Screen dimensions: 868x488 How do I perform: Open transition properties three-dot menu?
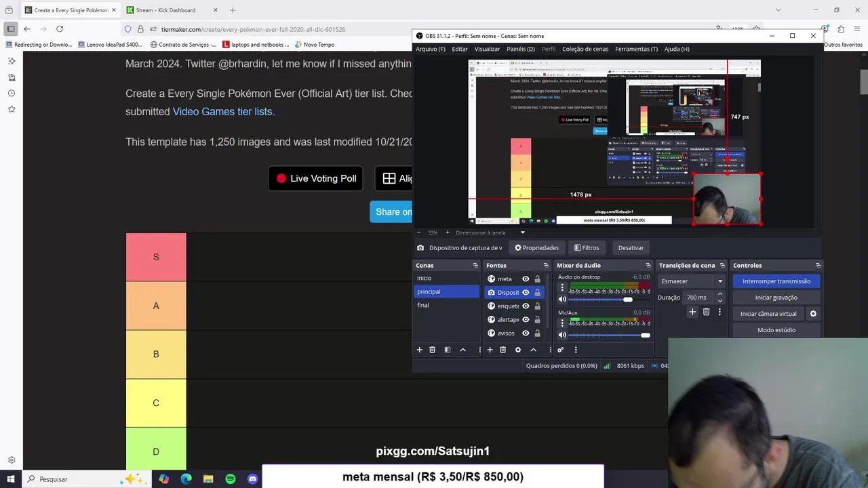tap(719, 312)
